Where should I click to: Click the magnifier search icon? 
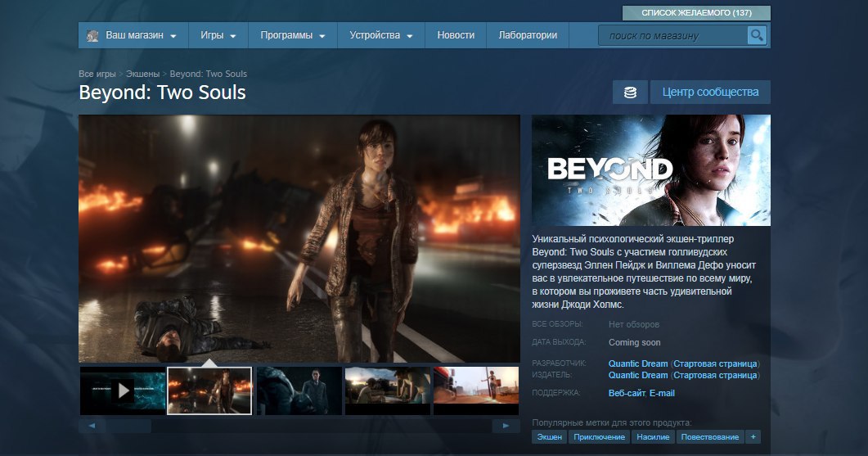[x=757, y=35]
